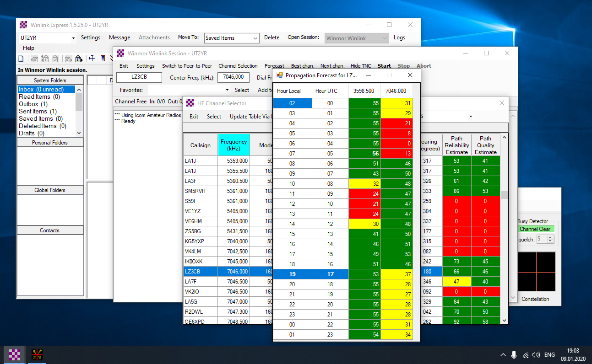The width and height of the screenshot is (592, 364).
Task: Click the blue crosshair move icon
Action: (x=92, y=59)
